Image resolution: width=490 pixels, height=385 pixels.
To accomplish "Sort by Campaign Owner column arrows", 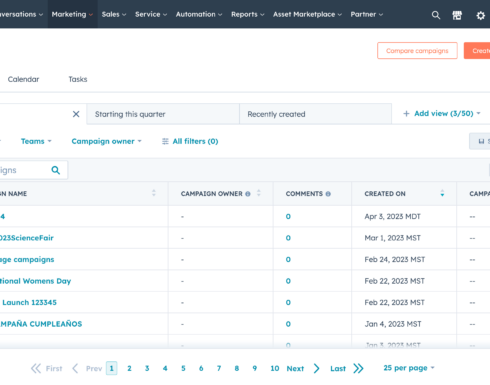I will pyautogui.click(x=259, y=193).
